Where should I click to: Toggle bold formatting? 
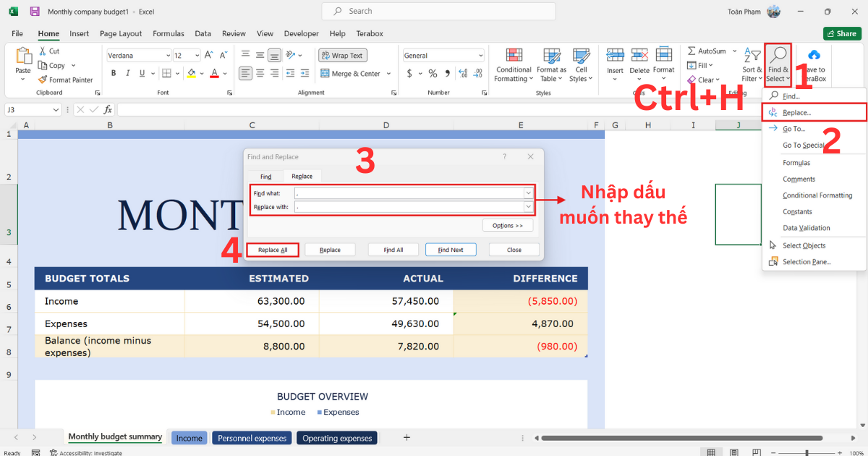tap(113, 73)
